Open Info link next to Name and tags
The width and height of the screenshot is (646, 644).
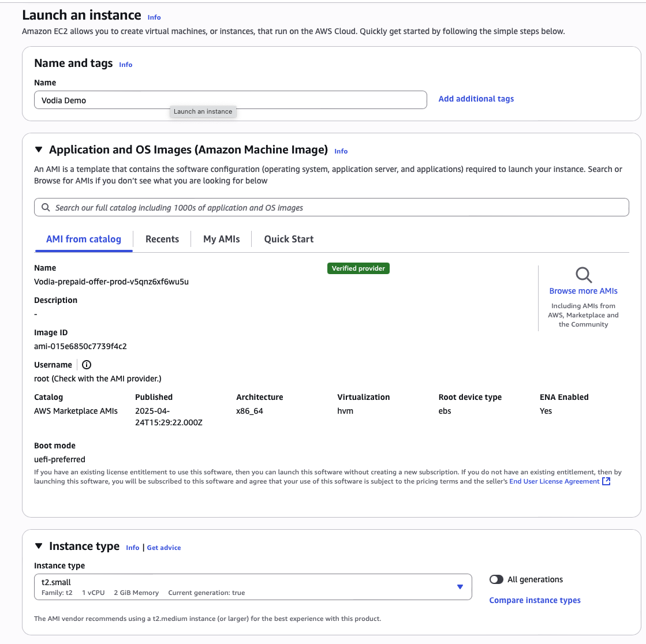pyautogui.click(x=126, y=65)
